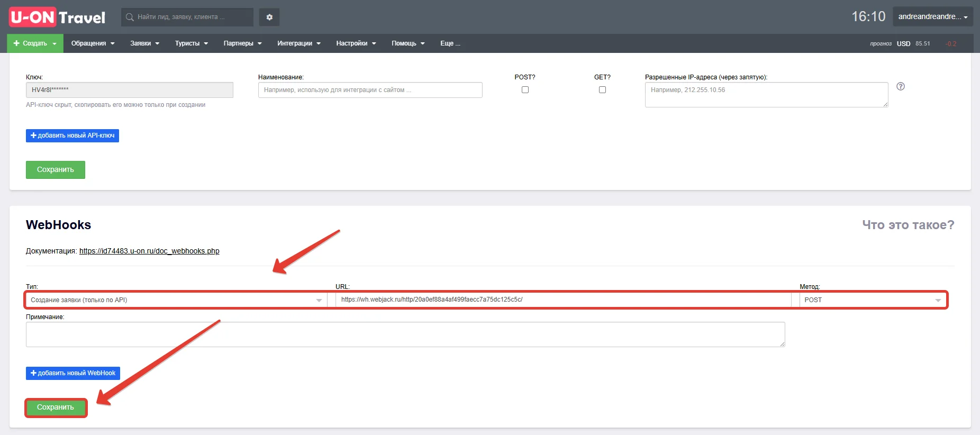The height and width of the screenshot is (435, 980).
Task: Enable the POST? checkbox
Action: click(525, 89)
